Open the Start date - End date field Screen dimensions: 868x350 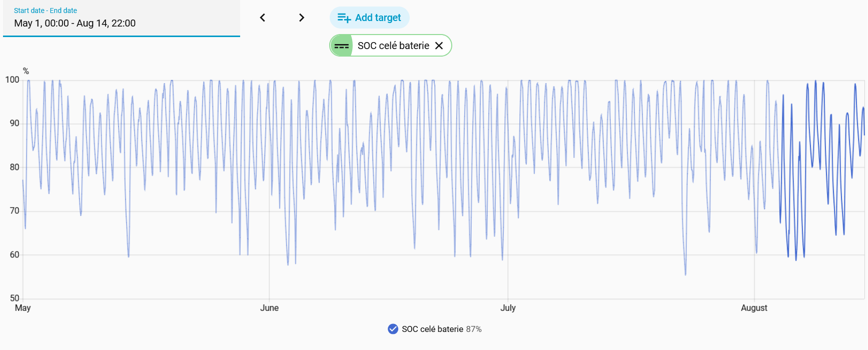pos(122,19)
